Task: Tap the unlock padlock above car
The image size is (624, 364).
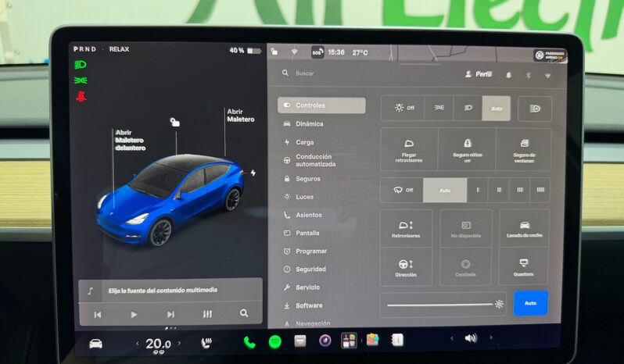Action: point(174,122)
